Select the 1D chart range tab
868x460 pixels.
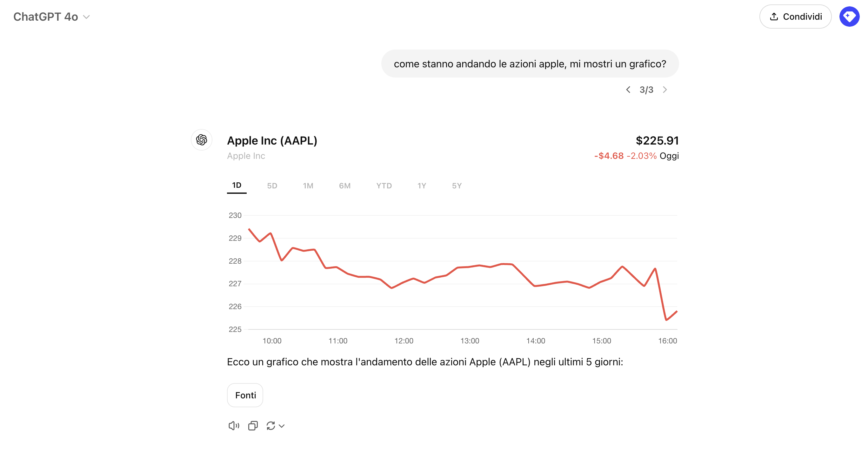pyautogui.click(x=237, y=186)
